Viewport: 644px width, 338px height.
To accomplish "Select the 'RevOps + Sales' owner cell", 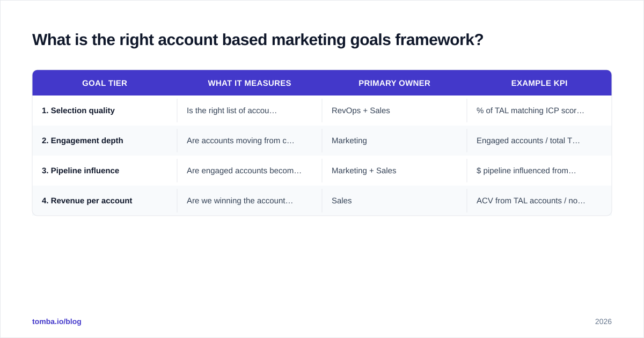I will (394, 111).
